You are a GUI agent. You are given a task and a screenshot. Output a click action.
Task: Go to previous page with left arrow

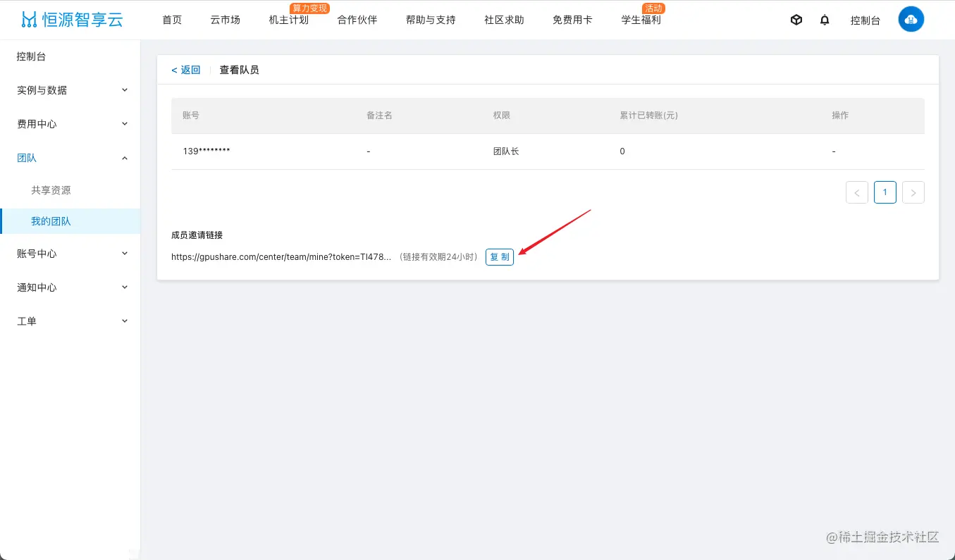pos(857,192)
